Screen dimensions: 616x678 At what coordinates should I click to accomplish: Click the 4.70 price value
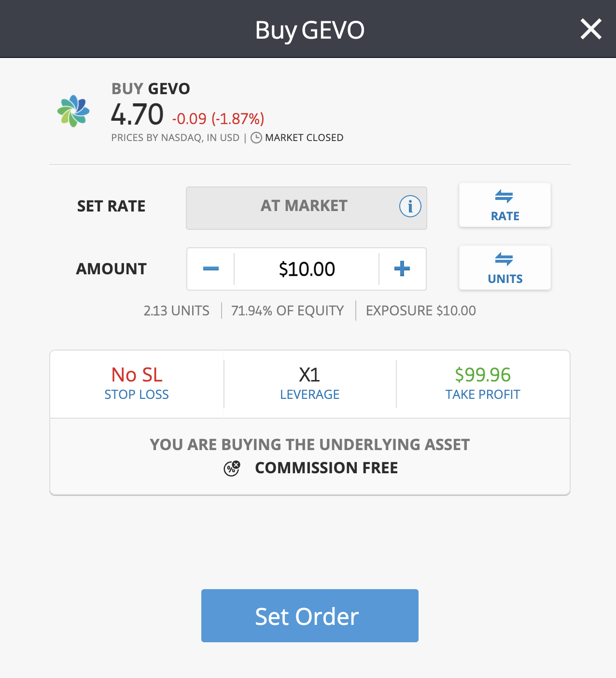[x=138, y=114]
